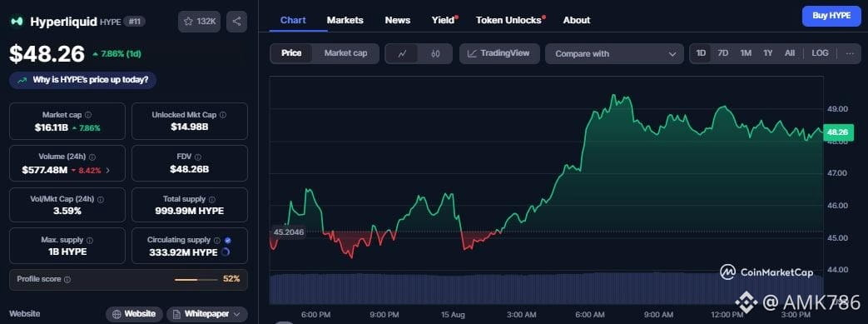Click info icon next to Circulating supply
Screen dimensions: 868x324
(217, 241)
